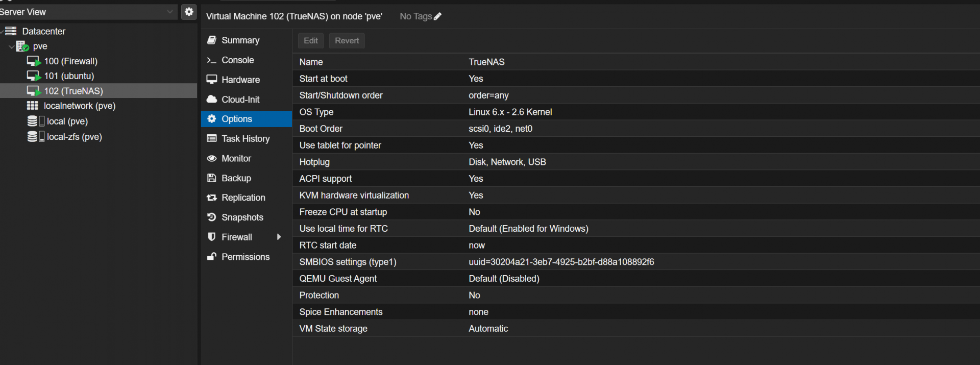The image size is (980, 365).
Task: Click the No Tags label
Action: coord(416,16)
